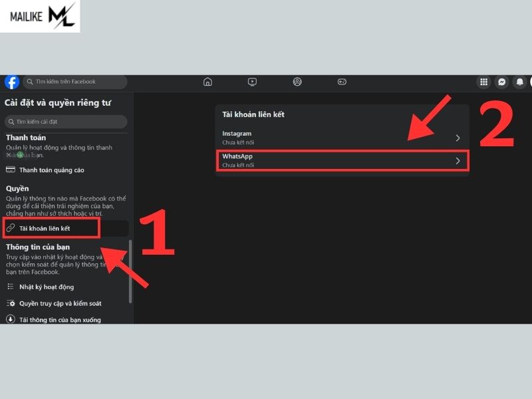This screenshot has height=399, width=532.
Task: Open the notifications bell icon
Action: (519, 82)
